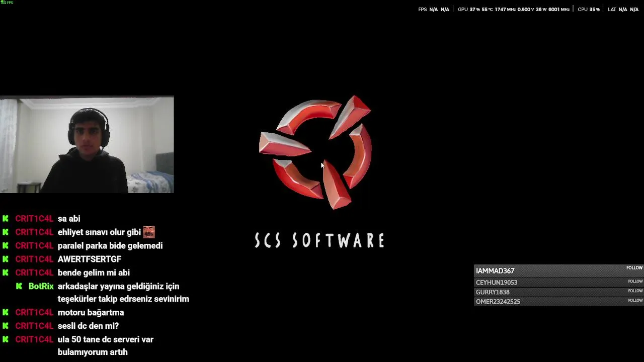Select username CEYHUN19053 in follower list
The height and width of the screenshot is (362, 644).
(497, 283)
